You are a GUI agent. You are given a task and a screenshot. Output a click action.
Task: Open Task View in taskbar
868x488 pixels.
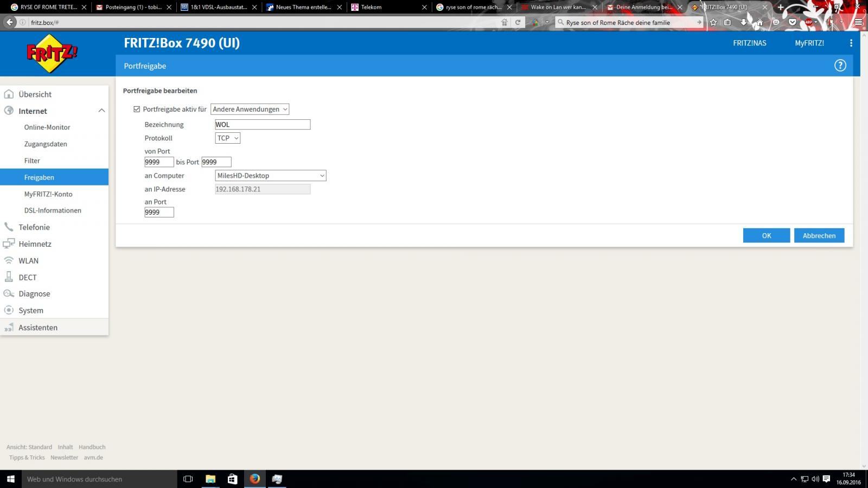point(188,479)
